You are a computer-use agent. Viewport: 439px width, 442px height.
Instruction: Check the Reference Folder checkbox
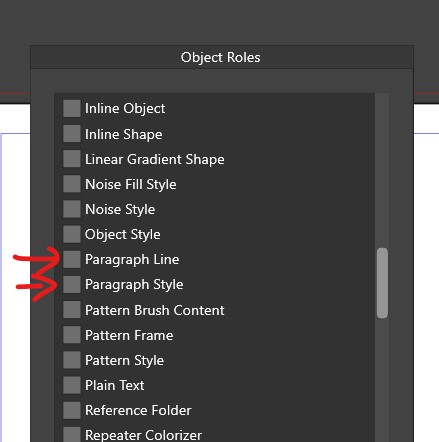click(72, 410)
